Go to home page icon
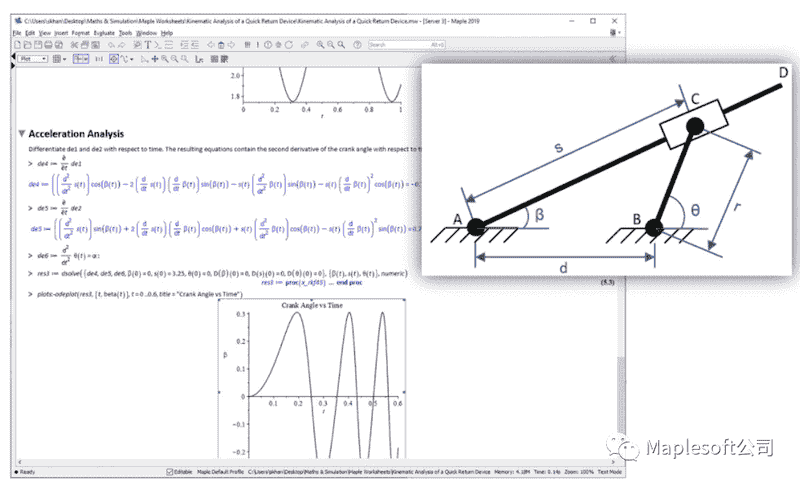The height and width of the screenshot is (484, 800). [221, 45]
